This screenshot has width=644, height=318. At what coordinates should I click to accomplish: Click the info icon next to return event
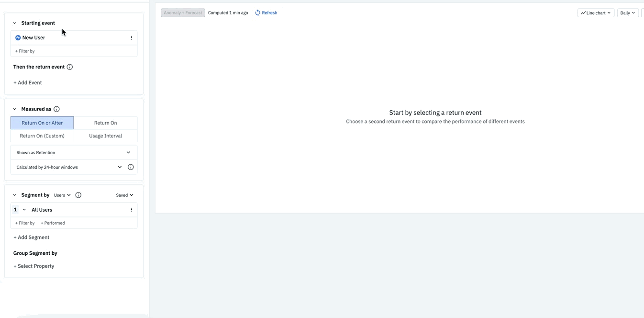(x=70, y=67)
